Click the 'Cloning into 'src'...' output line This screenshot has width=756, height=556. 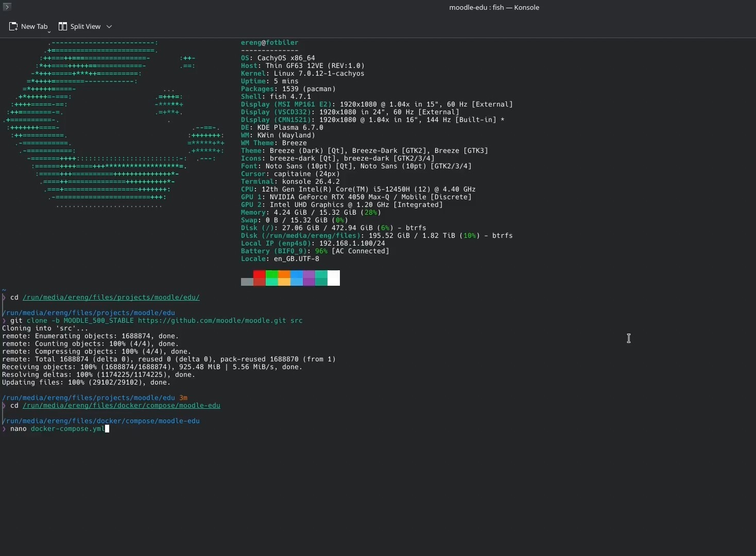[45, 328]
